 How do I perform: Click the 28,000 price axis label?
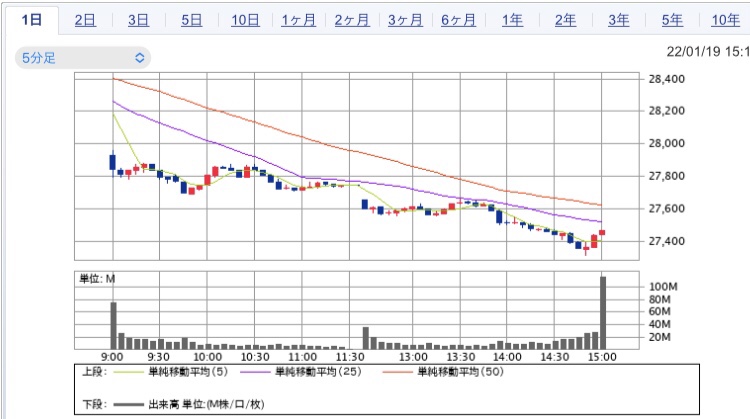[666, 143]
